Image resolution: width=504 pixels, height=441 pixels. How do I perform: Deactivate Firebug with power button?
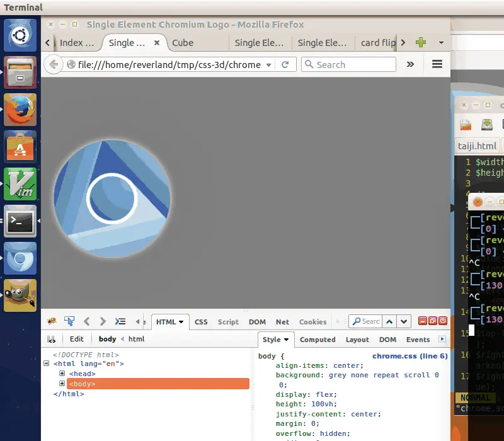coord(443,321)
